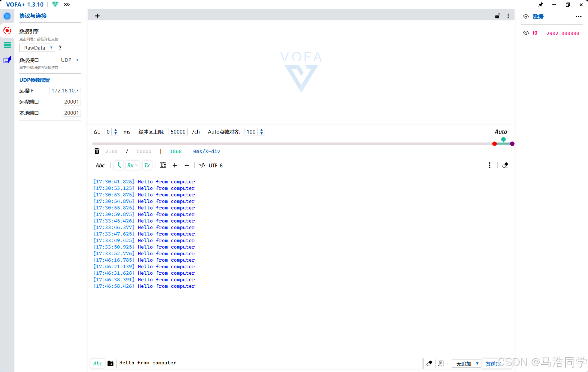
Task: Click the line spacing icon
Action: coord(163,165)
